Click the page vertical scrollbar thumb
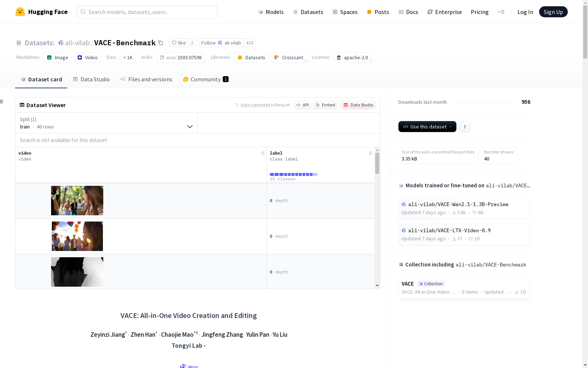 585,32
